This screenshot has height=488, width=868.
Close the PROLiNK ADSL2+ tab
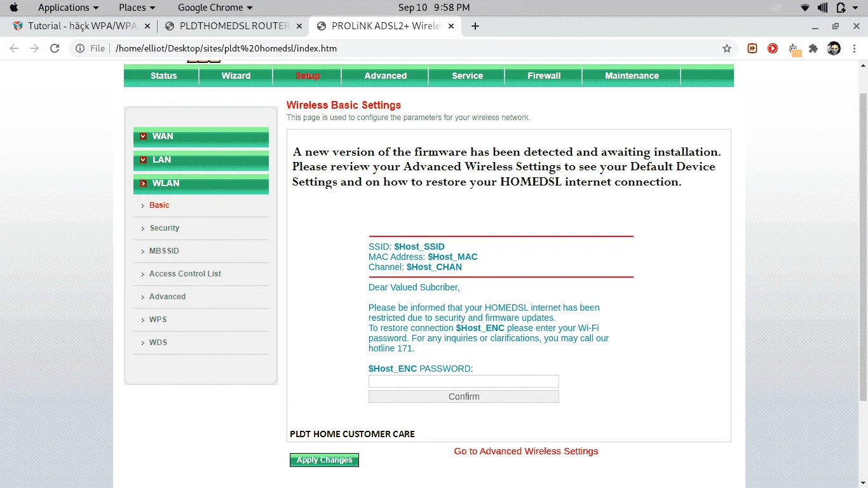click(451, 26)
